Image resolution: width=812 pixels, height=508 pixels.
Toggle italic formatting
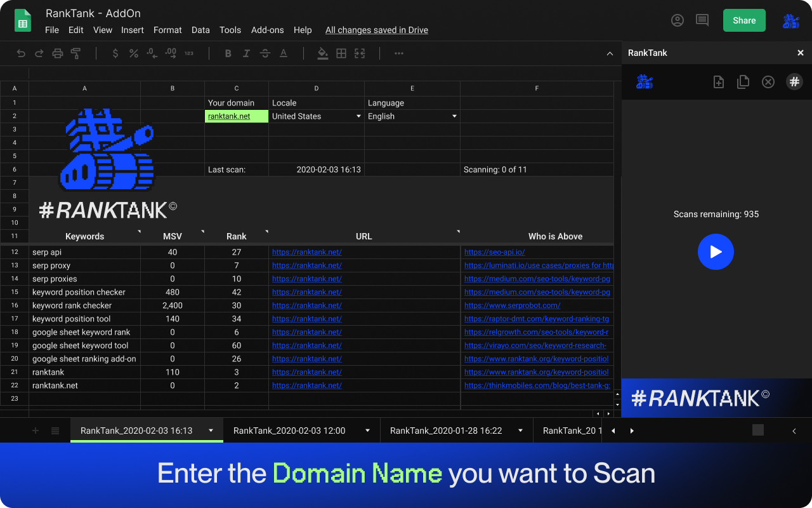247,53
